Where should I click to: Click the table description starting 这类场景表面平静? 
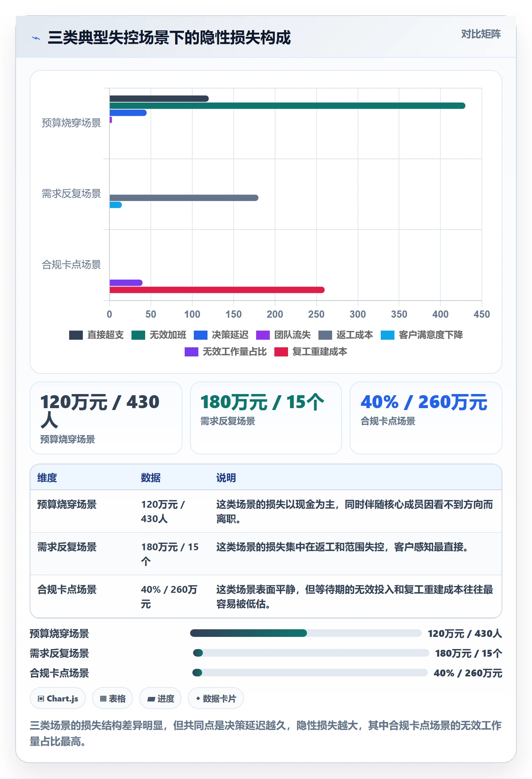pyautogui.click(x=355, y=597)
